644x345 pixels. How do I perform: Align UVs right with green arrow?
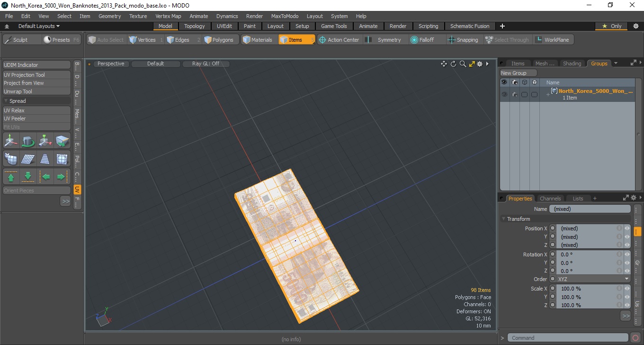coord(62,177)
